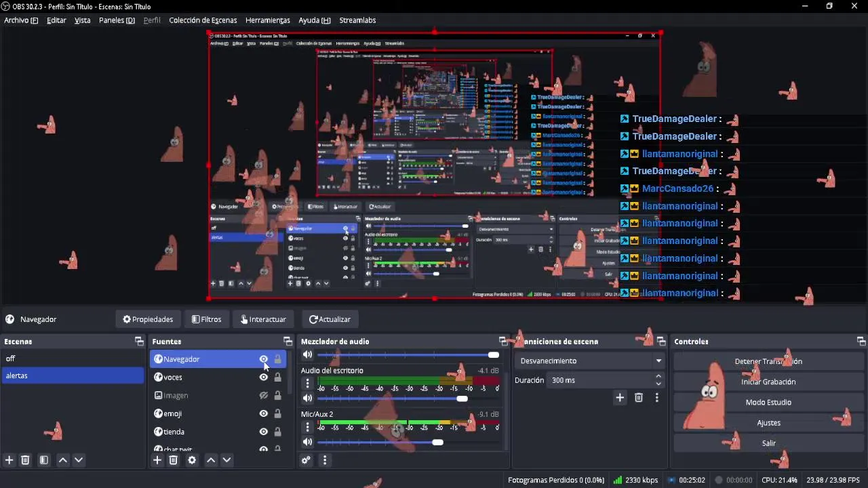Click the Interactuar button

263,319
